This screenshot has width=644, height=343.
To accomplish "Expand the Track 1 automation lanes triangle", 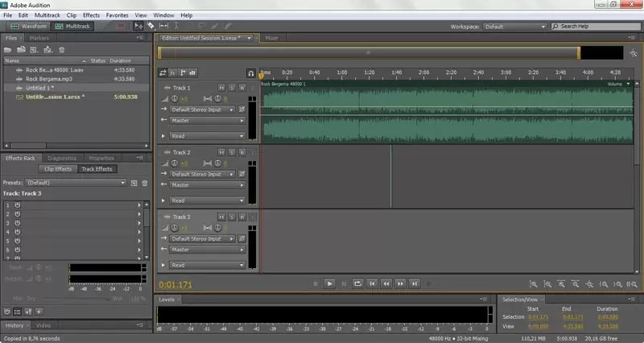I will click(163, 136).
